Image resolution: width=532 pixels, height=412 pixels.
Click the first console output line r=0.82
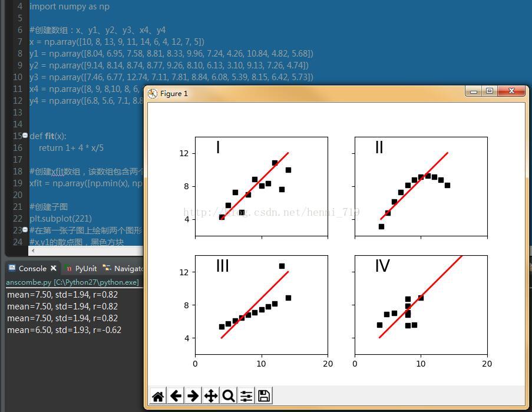62,295
